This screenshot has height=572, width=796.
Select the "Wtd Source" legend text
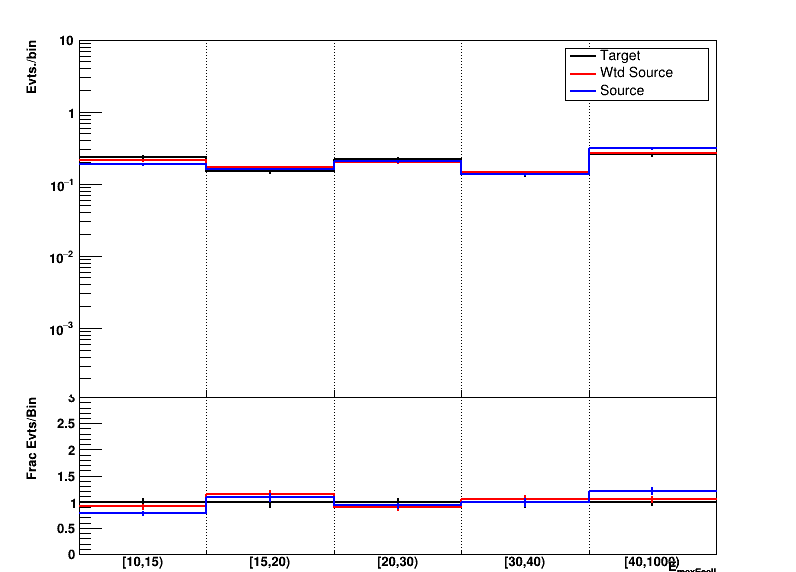636,73
